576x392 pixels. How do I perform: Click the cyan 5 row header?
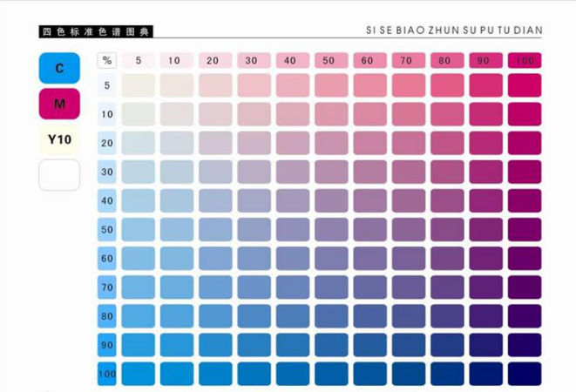coord(107,85)
